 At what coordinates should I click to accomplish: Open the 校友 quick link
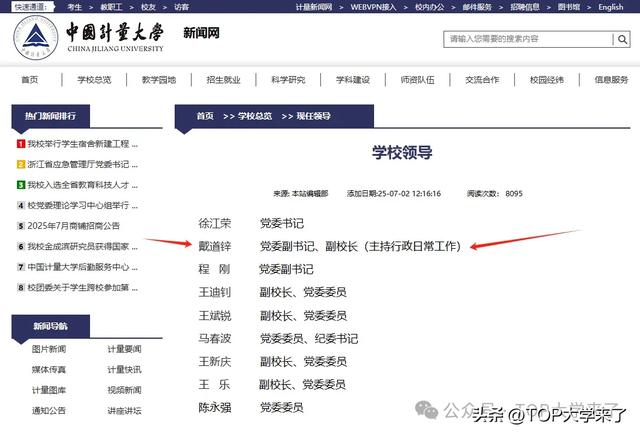click(148, 7)
